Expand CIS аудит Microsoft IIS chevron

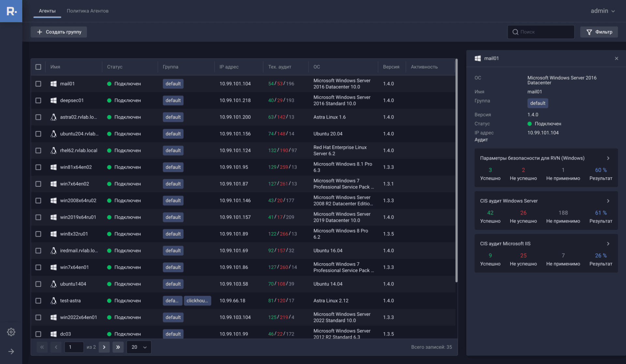pyautogui.click(x=608, y=244)
